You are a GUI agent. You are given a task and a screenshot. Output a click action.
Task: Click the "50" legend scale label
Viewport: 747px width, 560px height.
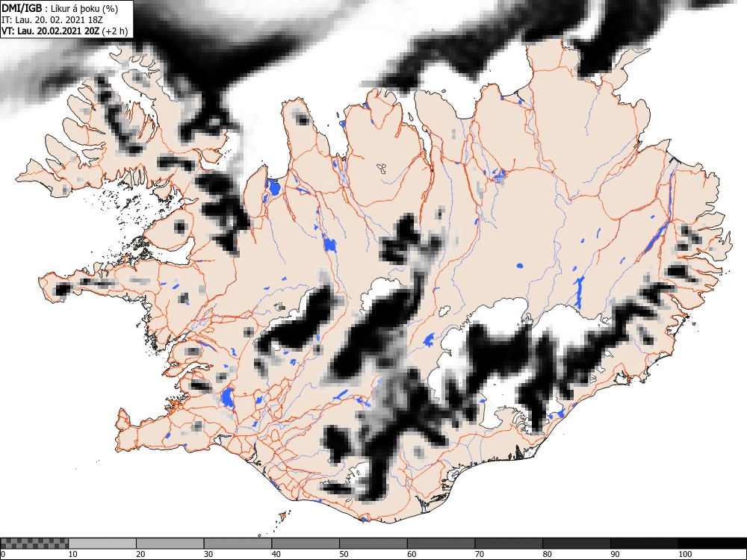pyautogui.click(x=344, y=554)
